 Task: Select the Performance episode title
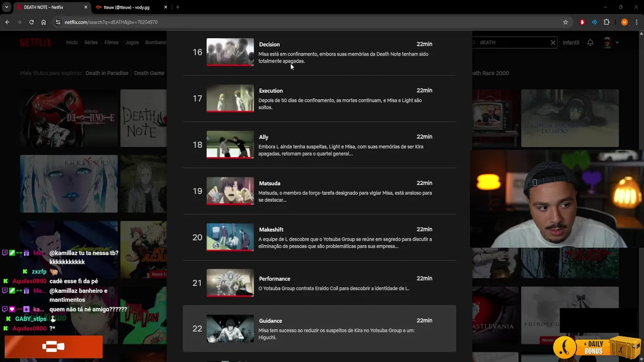pyautogui.click(x=275, y=279)
